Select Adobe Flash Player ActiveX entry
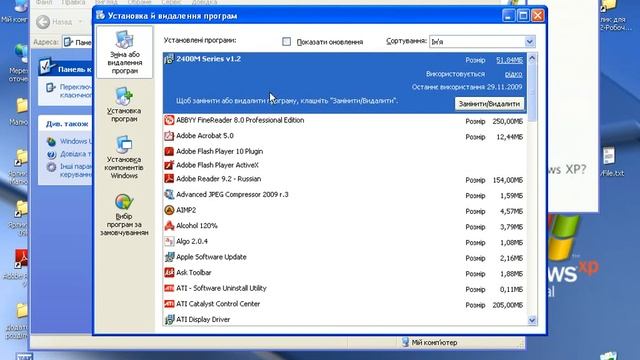This screenshot has height=360, width=640. click(345, 165)
